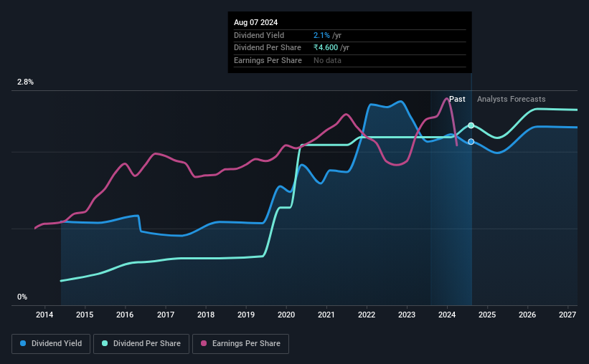Toggle the Dividend Yield legend button
This screenshot has width=589, height=364.
tap(51, 344)
